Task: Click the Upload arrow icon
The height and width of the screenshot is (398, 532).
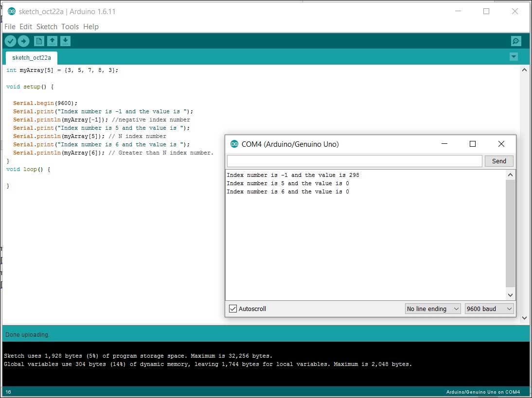Action: [x=23, y=41]
